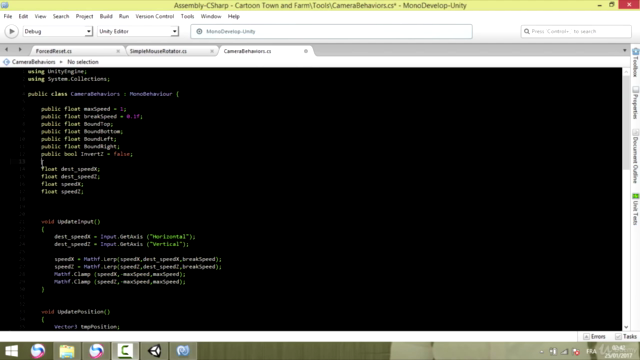Open the Unity editor taskbar icon
640x360 pixels.
[x=154, y=351]
